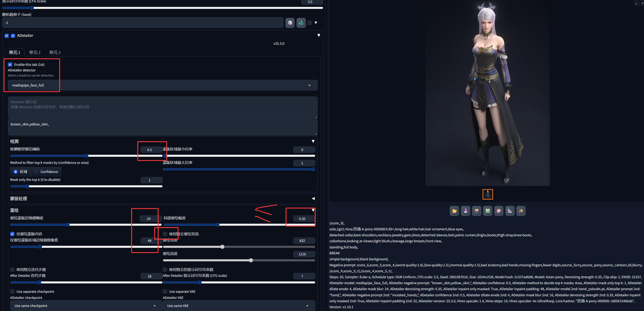Save the image with the floppy disk icon

pyautogui.click(x=466, y=211)
